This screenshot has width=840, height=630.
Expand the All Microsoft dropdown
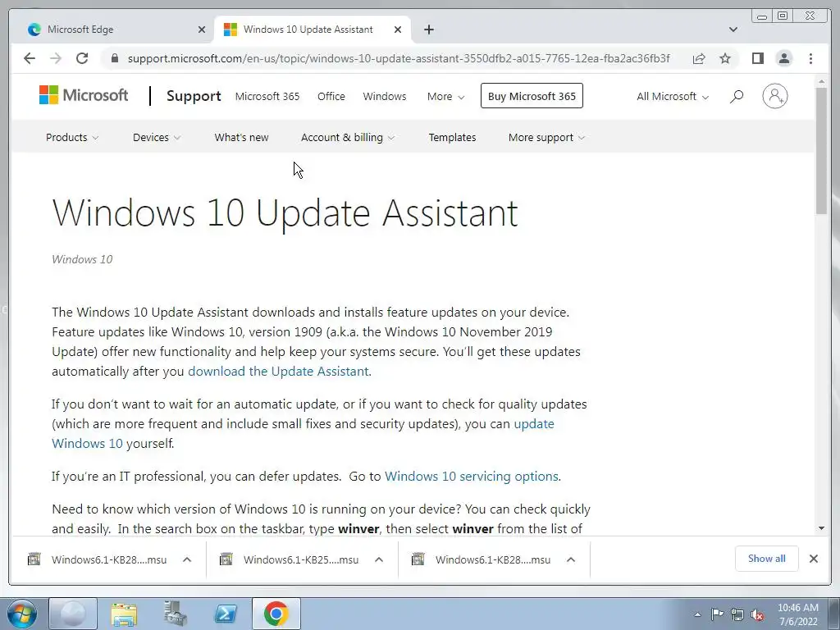click(673, 97)
